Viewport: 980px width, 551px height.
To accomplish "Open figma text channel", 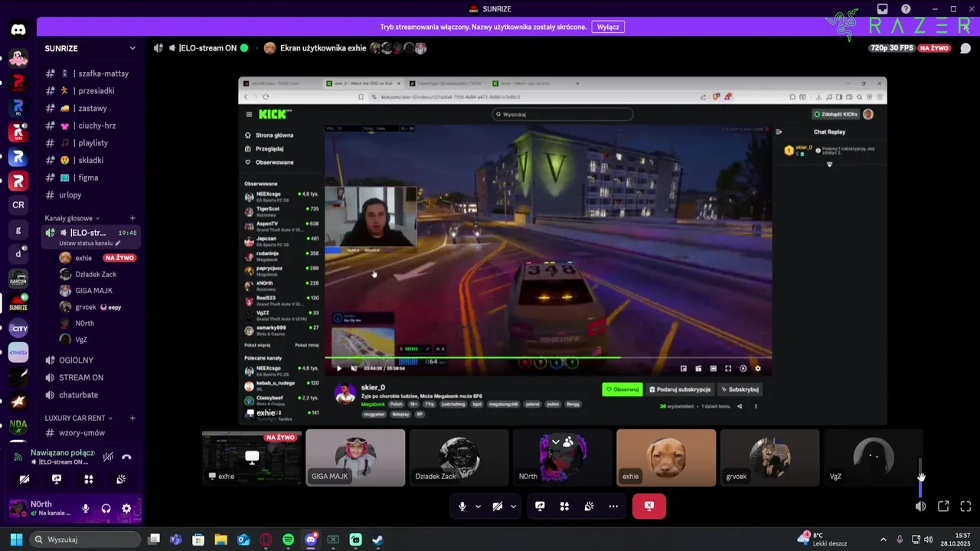I will pos(92,178).
